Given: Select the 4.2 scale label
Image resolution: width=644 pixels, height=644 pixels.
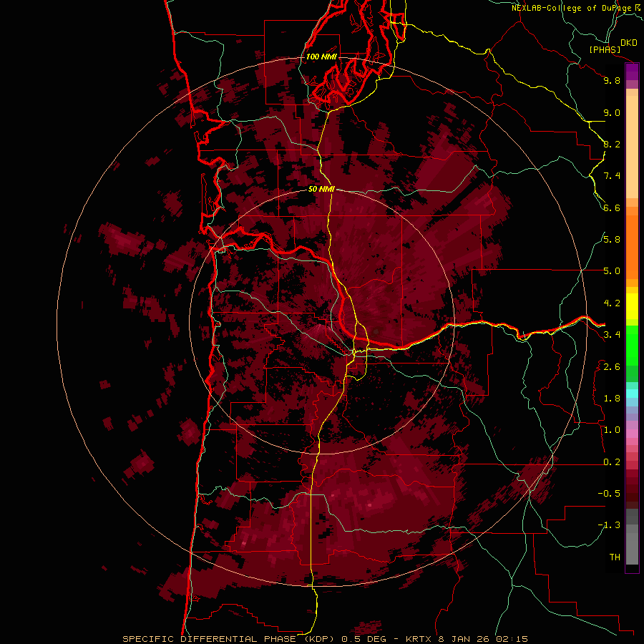Looking at the screenshot, I should 612,303.
